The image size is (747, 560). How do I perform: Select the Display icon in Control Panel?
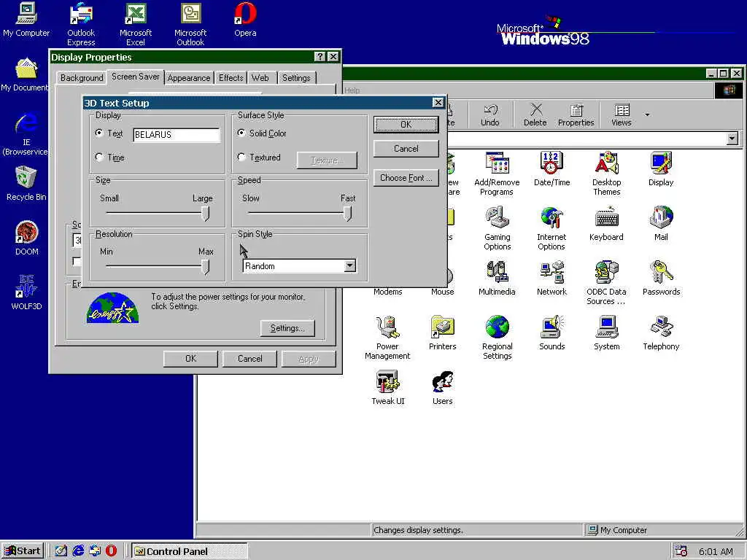pyautogui.click(x=661, y=169)
